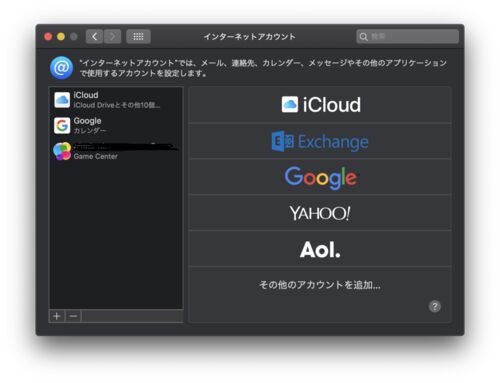Click the red close window button

coord(48,36)
